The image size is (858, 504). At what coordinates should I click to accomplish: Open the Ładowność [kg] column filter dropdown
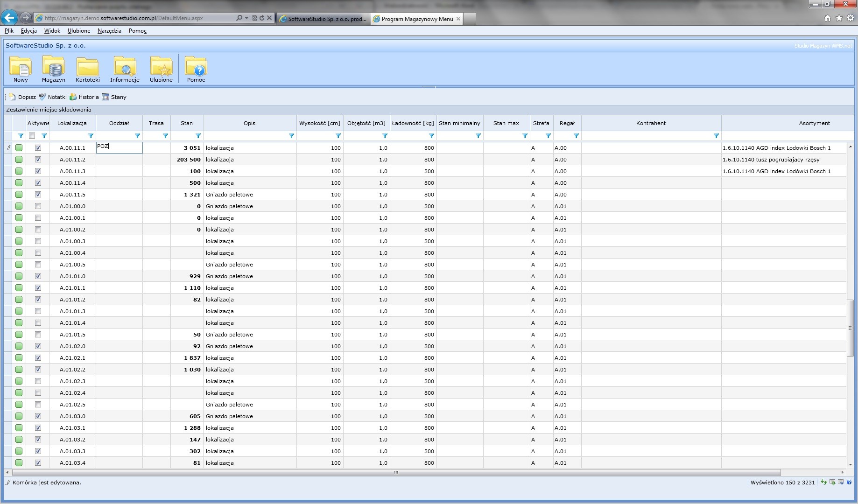pos(432,136)
